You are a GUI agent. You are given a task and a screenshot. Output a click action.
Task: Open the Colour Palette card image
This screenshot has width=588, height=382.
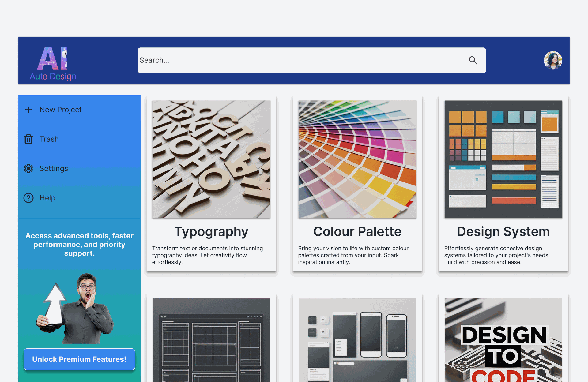coord(357,159)
